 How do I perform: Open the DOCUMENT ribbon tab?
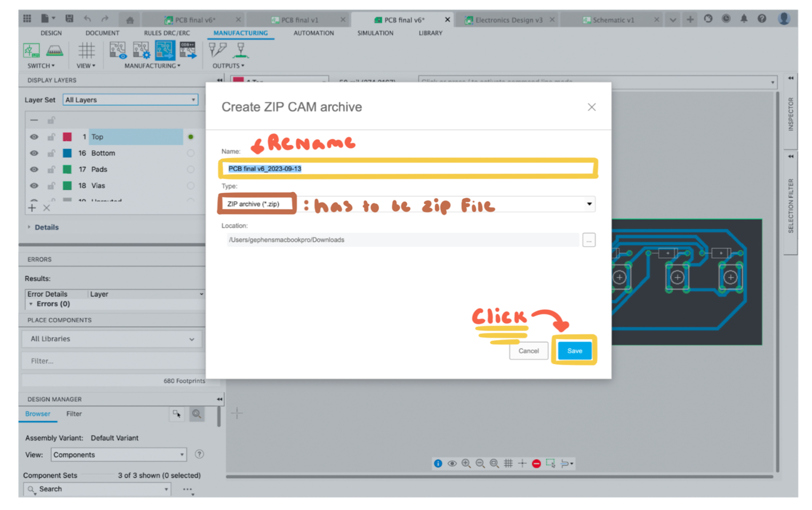pyautogui.click(x=102, y=33)
